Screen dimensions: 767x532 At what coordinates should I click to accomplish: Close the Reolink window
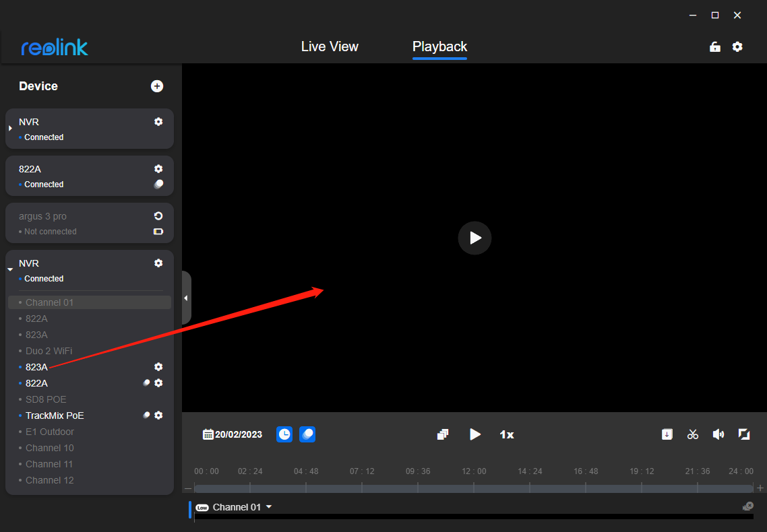(737, 15)
